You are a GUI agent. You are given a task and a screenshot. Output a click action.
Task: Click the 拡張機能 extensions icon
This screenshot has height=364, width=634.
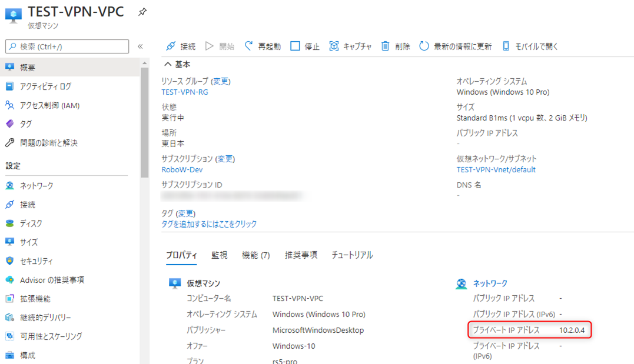9,299
